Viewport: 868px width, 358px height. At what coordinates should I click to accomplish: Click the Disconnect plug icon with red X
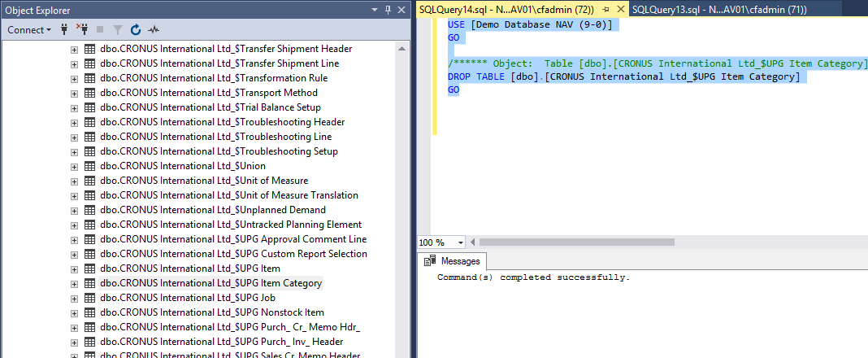(x=82, y=30)
